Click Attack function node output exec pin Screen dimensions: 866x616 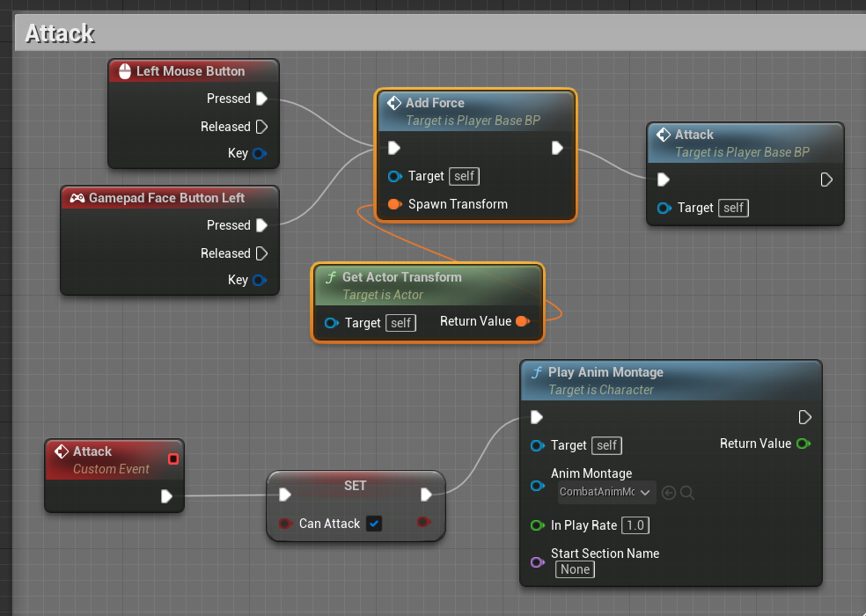(x=826, y=180)
